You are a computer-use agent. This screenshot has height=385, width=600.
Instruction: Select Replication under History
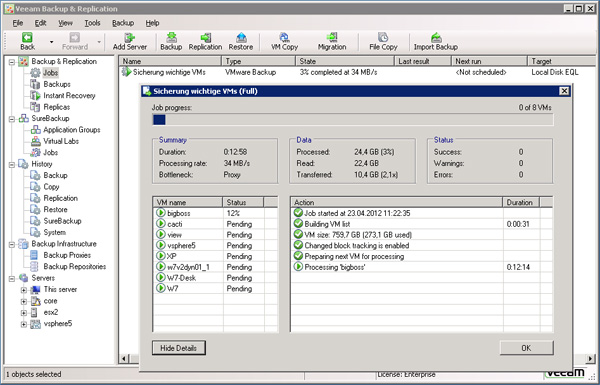pos(60,198)
